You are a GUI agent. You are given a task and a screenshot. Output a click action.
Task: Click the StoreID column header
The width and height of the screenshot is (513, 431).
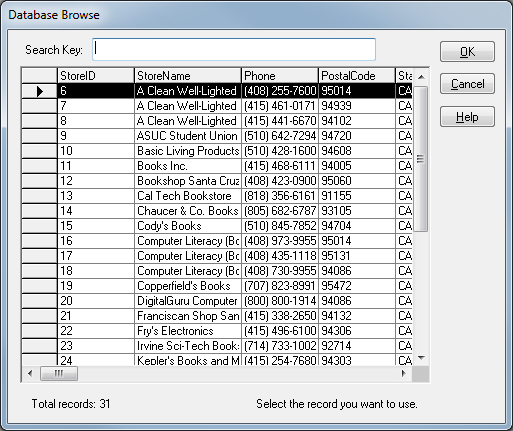[96, 76]
